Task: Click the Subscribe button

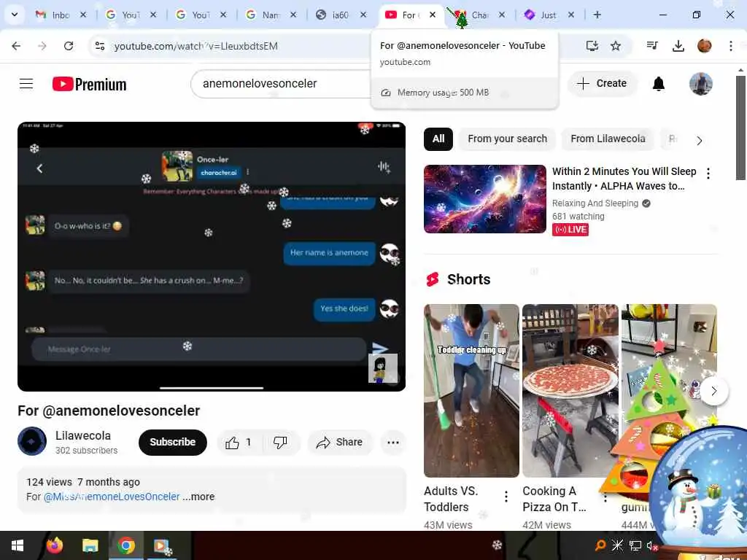Action: point(172,443)
